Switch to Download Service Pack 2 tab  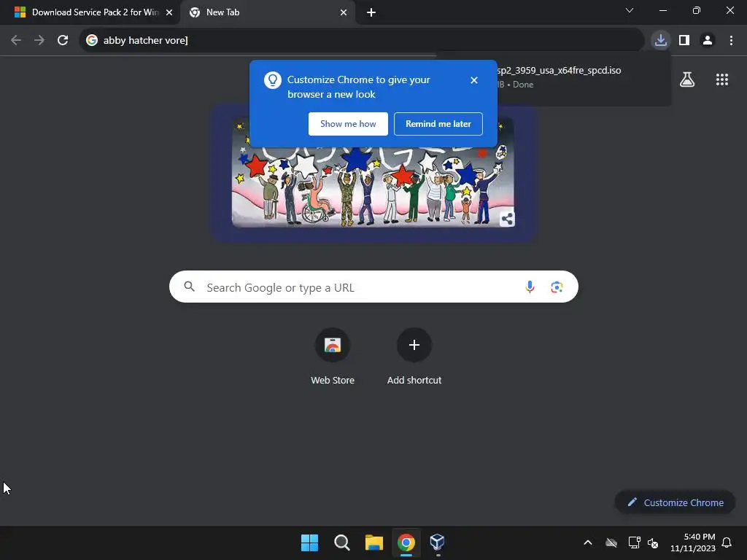pyautogui.click(x=90, y=12)
